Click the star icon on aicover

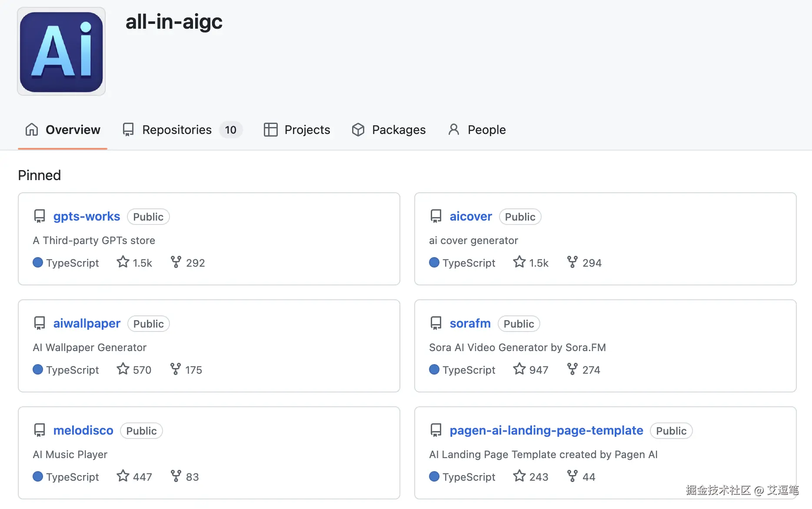[519, 262]
